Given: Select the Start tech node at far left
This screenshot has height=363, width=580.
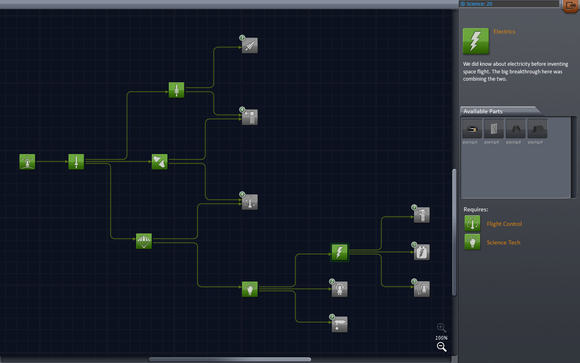Looking at the screenshot, I should point(27,162).
